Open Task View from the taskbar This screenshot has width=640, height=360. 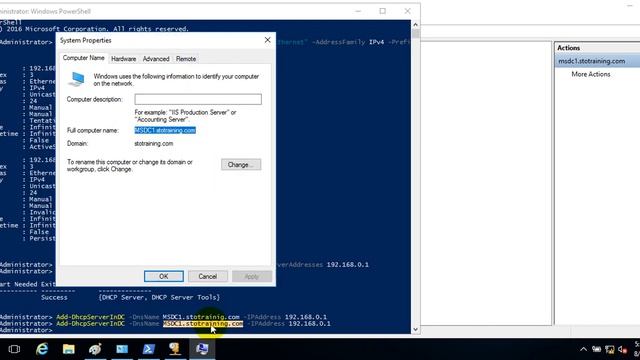pos(14,349)
